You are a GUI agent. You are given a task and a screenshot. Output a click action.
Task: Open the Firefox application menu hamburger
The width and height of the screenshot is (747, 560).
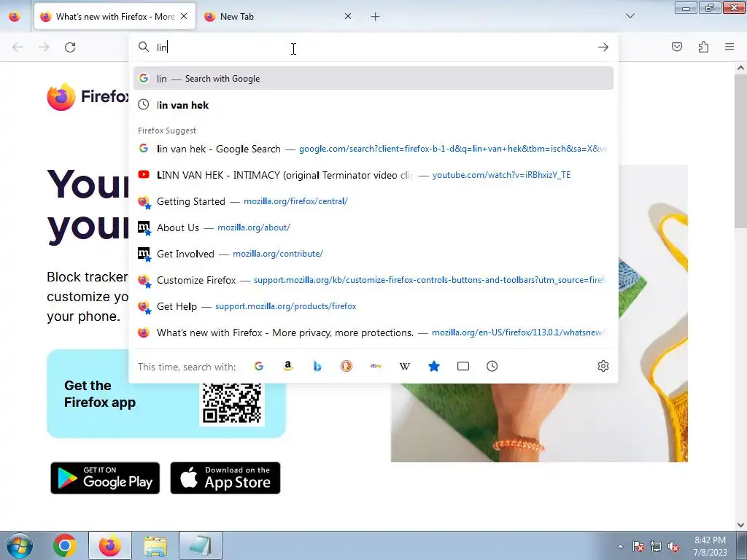[729, 47]
